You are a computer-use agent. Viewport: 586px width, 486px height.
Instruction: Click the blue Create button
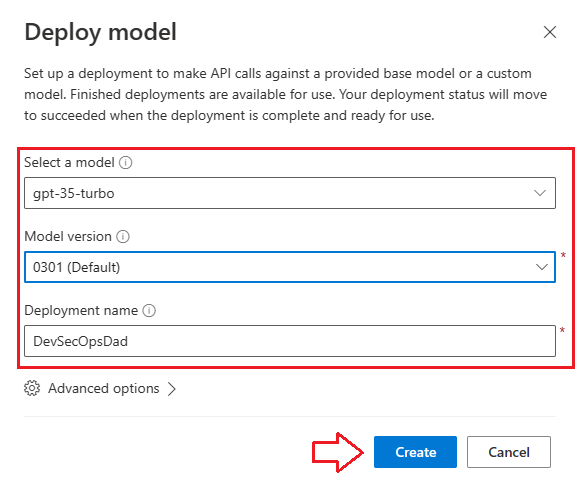(415, 452)
